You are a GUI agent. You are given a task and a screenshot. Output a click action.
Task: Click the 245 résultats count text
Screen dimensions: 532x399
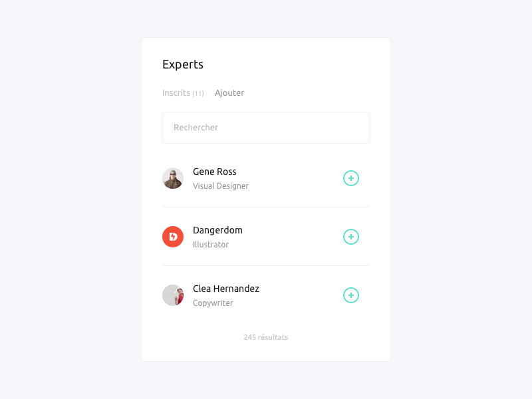(265, 337)
